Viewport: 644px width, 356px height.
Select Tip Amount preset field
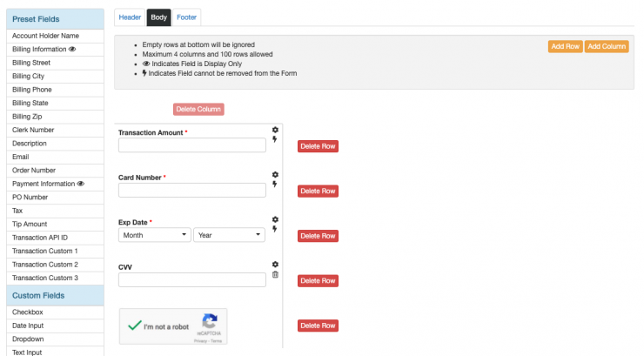tap(55, 225)
